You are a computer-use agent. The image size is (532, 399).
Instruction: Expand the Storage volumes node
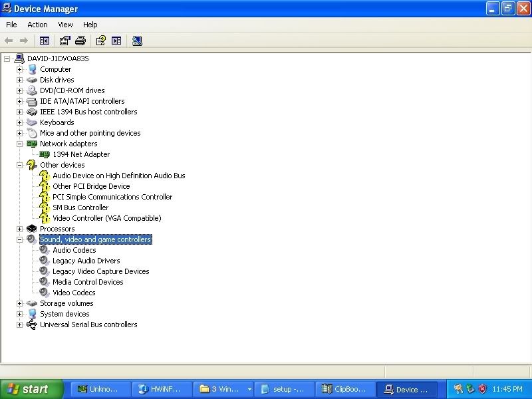[x=20, y=303]
